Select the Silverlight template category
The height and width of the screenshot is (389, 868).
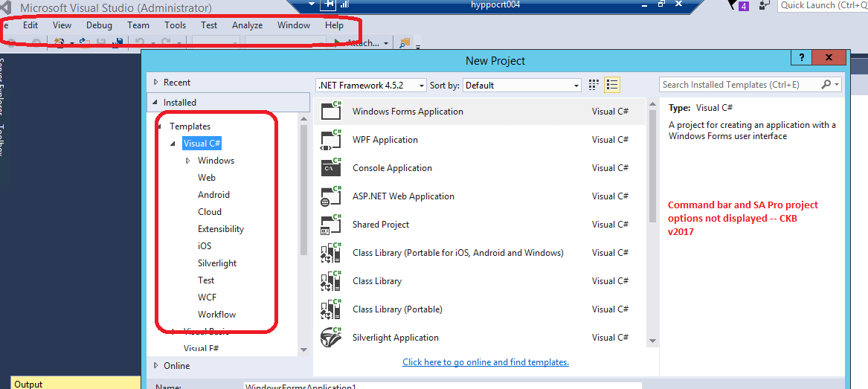click(x=217, y=263)
